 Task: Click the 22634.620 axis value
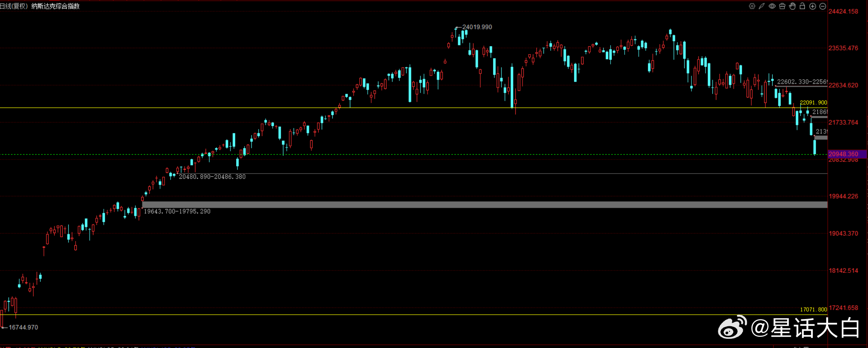click(843, 85)
